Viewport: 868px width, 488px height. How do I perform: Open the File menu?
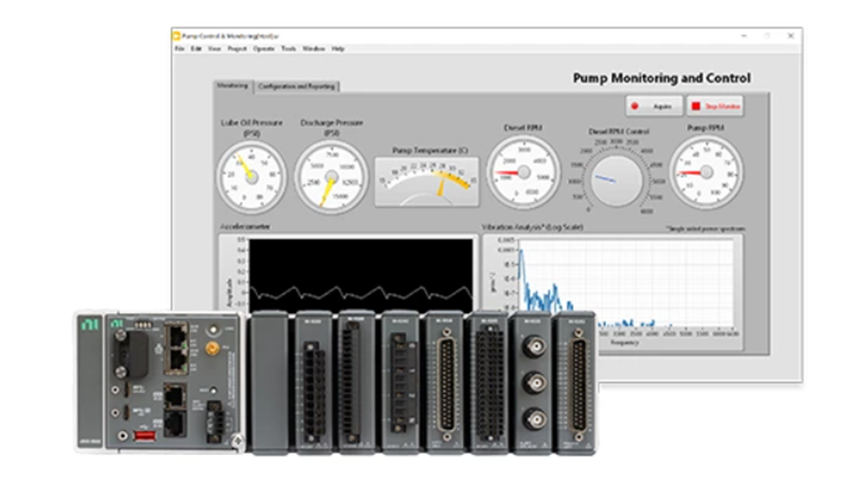(179, 49)
